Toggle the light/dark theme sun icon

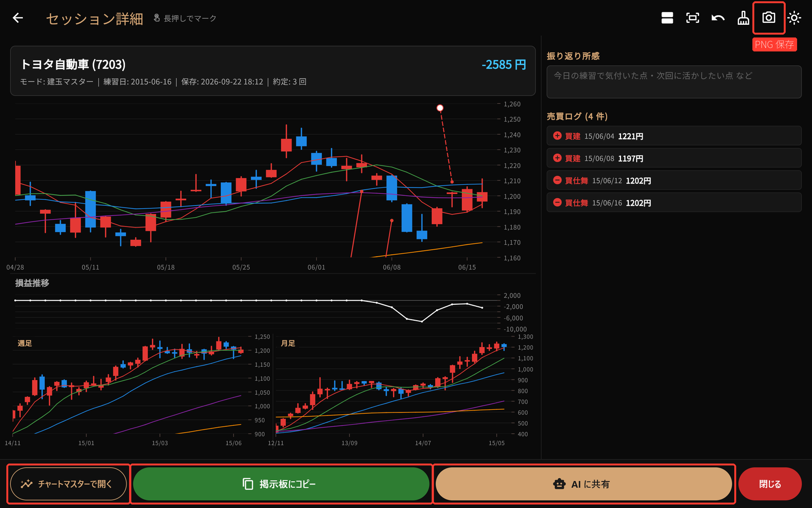[794, 18]
